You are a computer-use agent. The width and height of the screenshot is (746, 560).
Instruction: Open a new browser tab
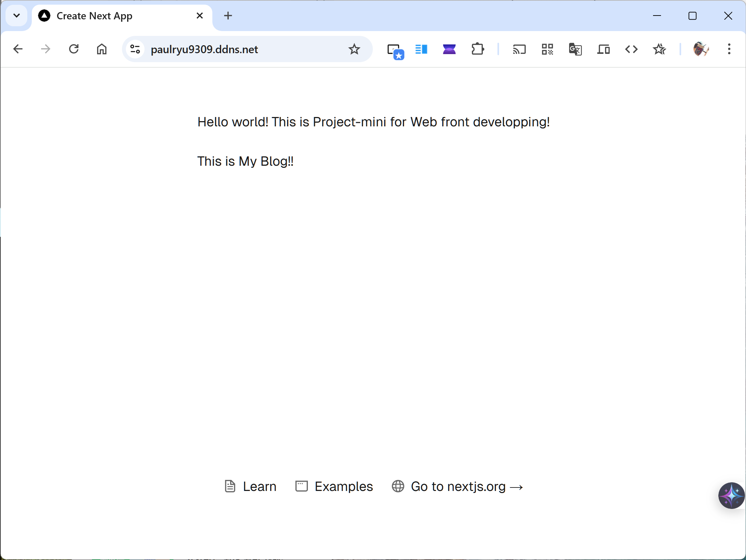coord(228,16)
